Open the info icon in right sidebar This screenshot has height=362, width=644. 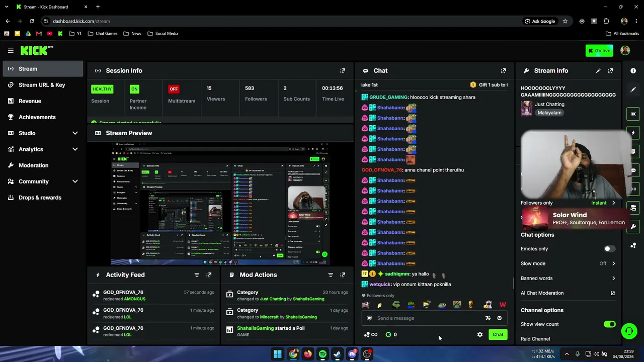[633, 71]
